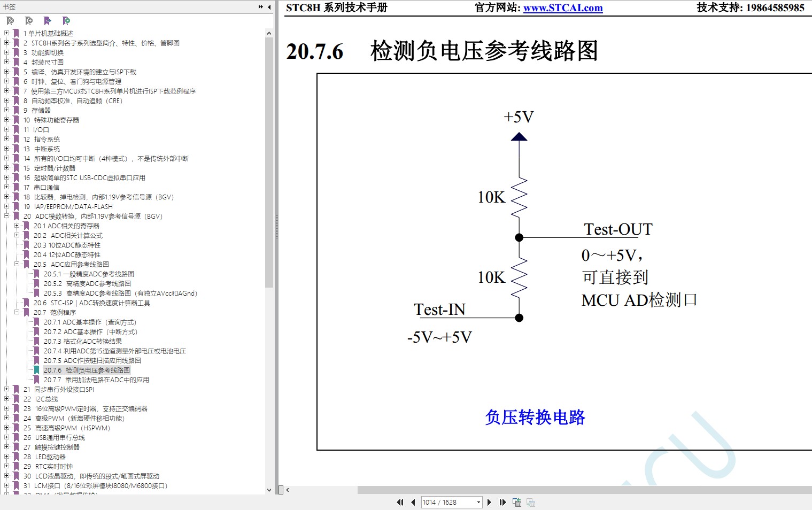Open bookmark 20.7.4 利用ADC第15通道测量外部电压
Screen dimensions: 812x510
(115, 351)
